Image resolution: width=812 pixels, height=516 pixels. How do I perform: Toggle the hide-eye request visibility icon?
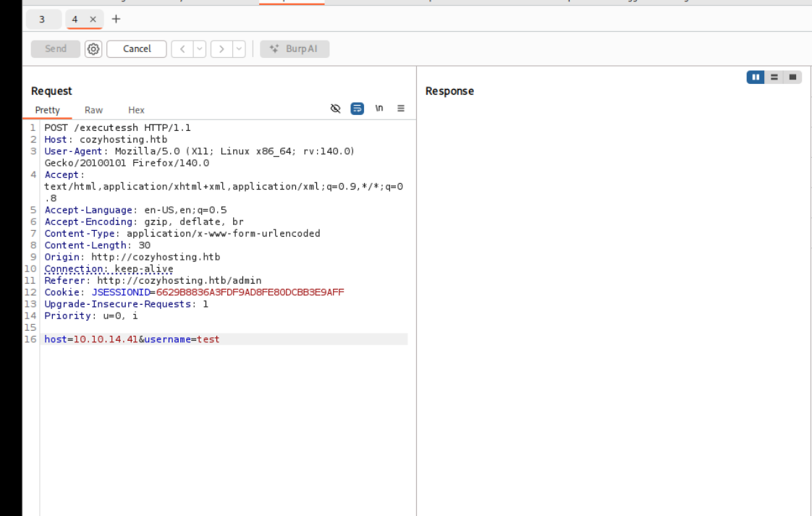335,109
